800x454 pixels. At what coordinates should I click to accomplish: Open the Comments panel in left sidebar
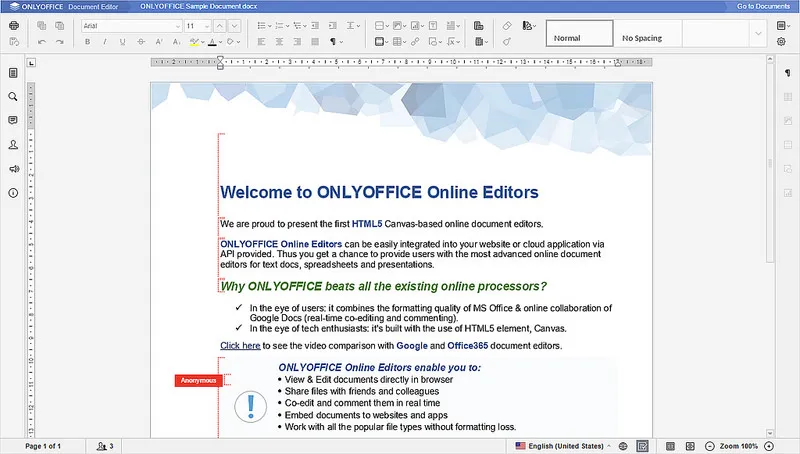14,121
